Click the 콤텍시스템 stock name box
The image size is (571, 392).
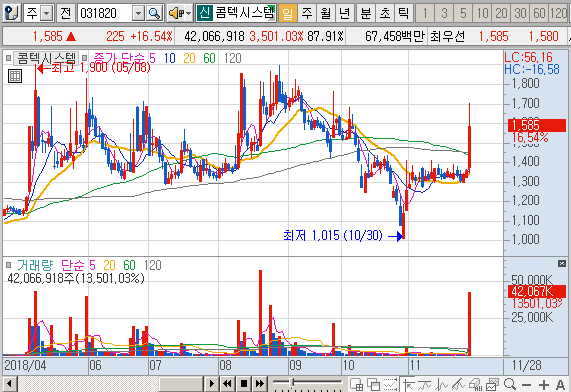[244, 13]
